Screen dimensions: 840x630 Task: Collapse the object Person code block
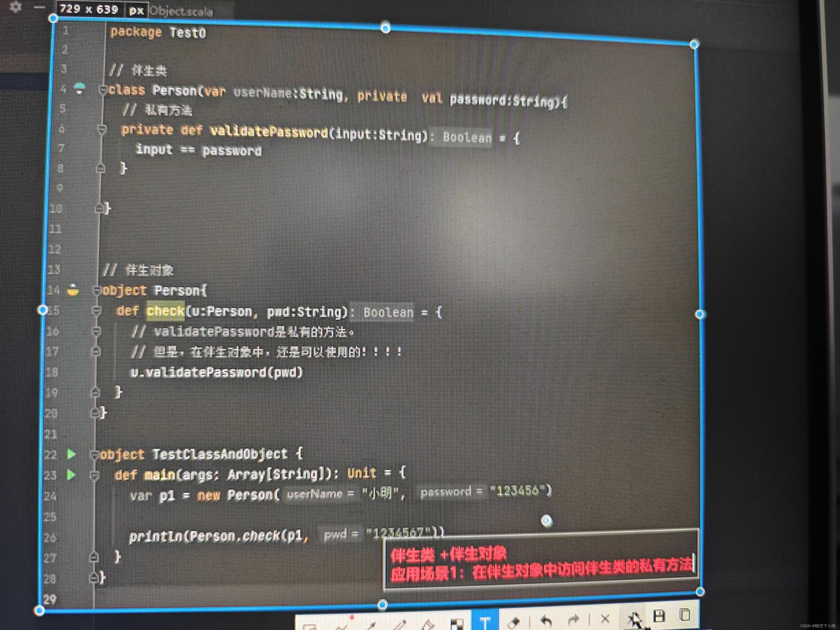pos(97,291)
